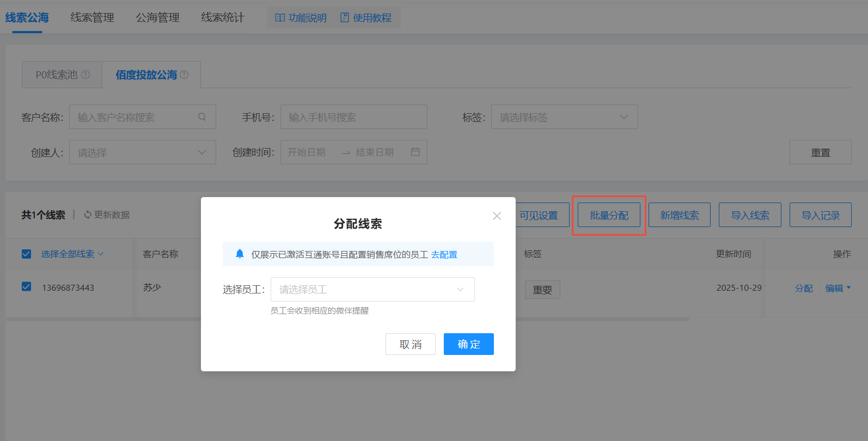Click bell notification icon in dialog

(240, 254)
